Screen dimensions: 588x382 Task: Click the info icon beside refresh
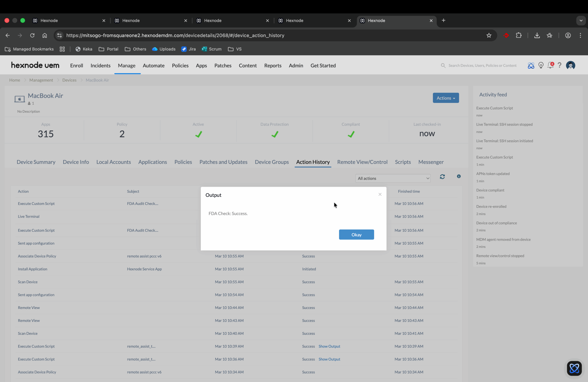tap(458, 176)
